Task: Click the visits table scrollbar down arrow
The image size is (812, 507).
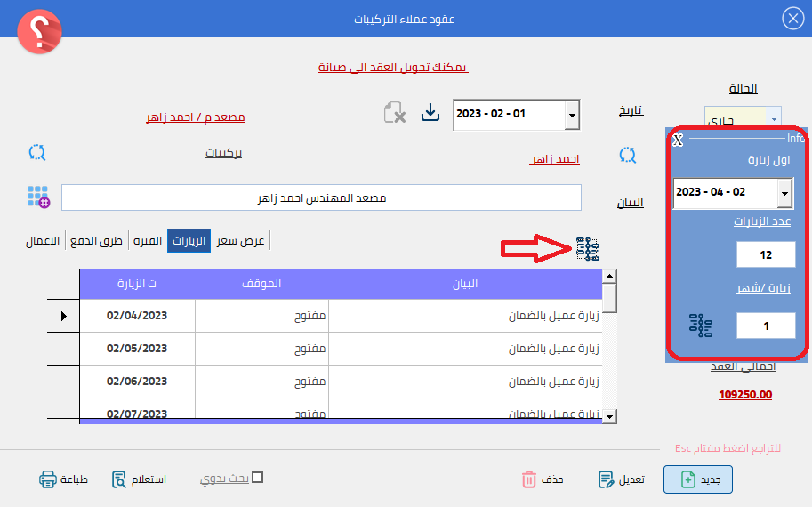Action: coord(609,415)
